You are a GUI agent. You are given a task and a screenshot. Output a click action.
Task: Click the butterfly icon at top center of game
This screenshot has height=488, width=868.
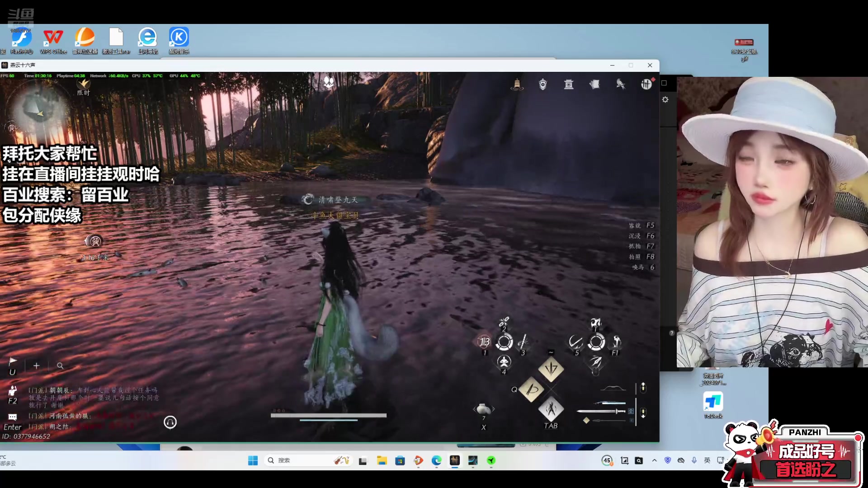(329, 82)
